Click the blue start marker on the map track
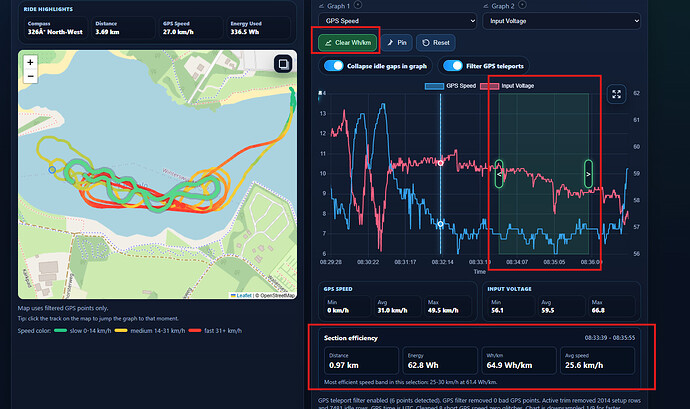 click(x=52, y=169)
